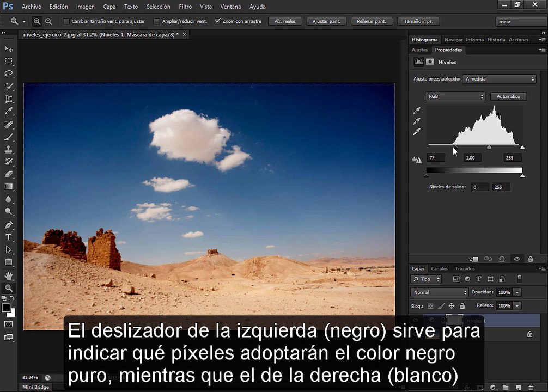Screen dimensions: 548x392
Task: Switch to the Canales tab
Action: (439, 268)
